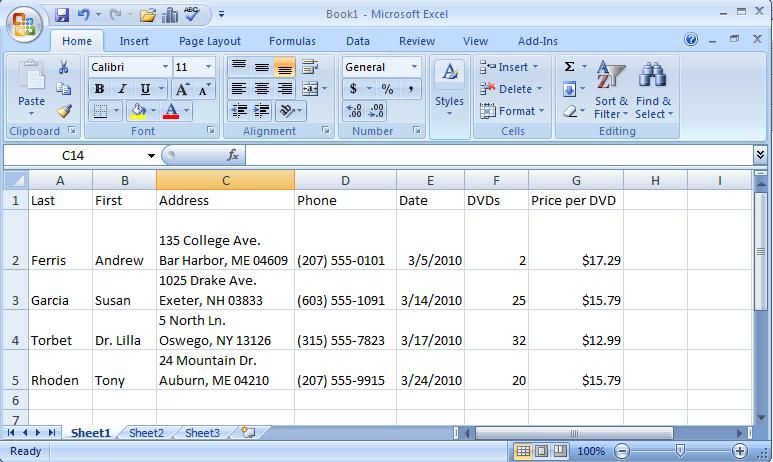The image size is (773, 462).
Task: Click the Insert Function fx icon
Action: (233, 155)
